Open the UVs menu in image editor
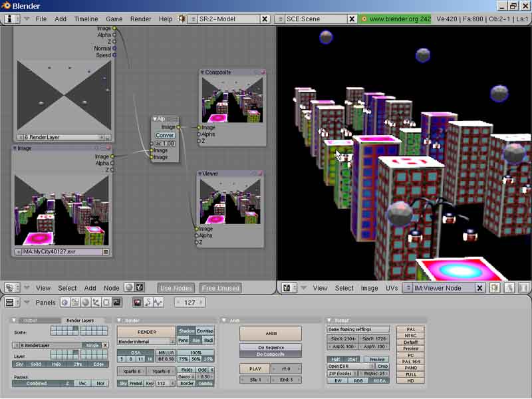Viewport: 532px width, 399px height. 392,288
